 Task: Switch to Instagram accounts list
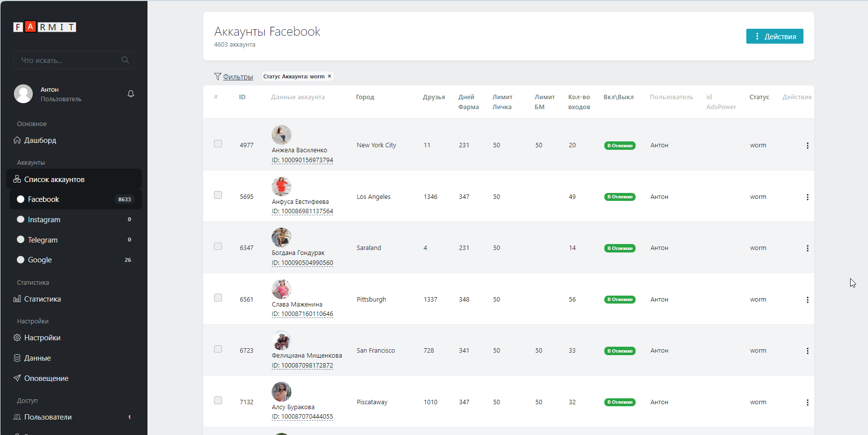[44, 220]
